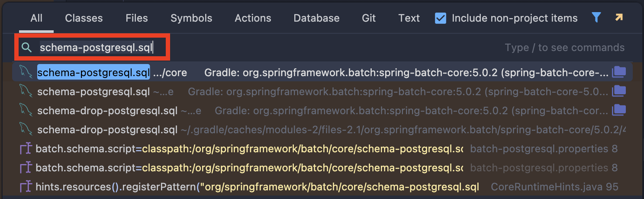The width and height of the screenshot is (644, 199).
Task: Click the orange open-in-tool-window arrow icon
Action: click(619, 18)
